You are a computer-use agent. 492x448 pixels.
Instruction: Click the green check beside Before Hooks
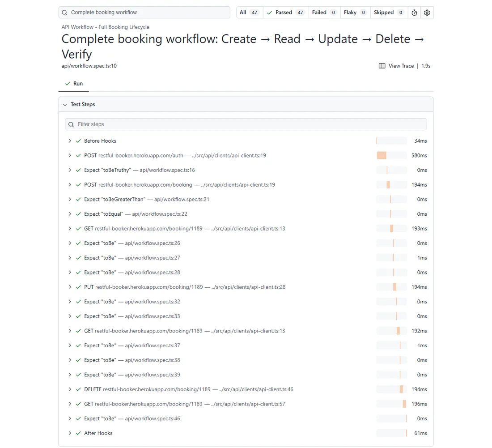(x=78, y=141)
